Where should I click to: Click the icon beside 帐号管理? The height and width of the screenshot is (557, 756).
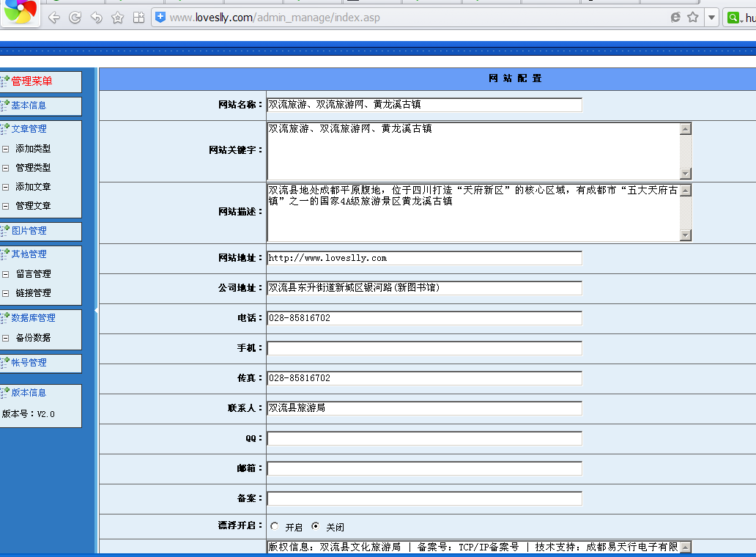(x=5, y=363)
